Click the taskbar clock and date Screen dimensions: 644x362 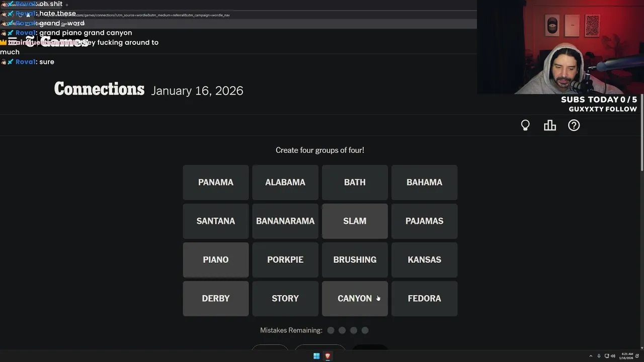[627, 356]
